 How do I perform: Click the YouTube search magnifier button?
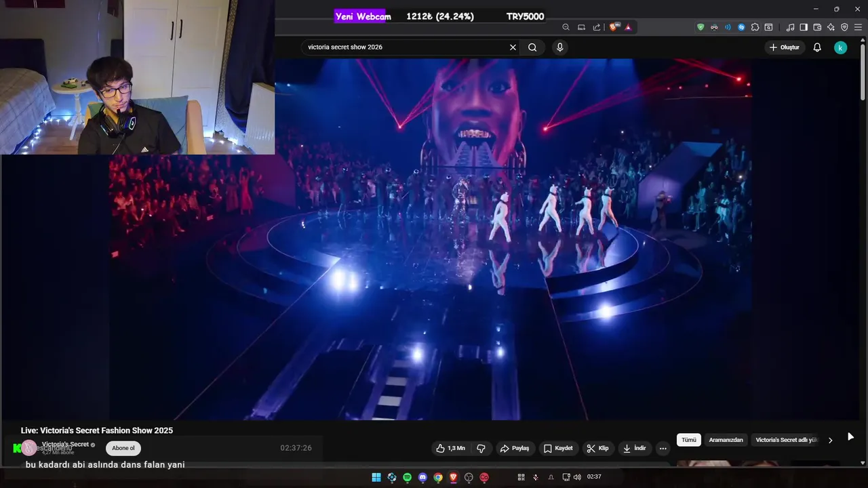(x=532, y=47)
